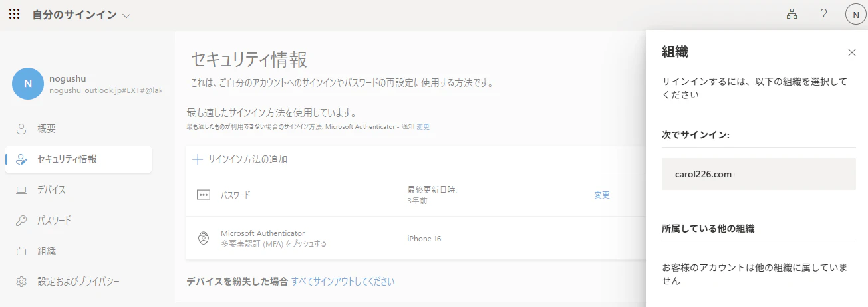Image resolution: width=868 pixels, height=307 pixels.
Task: Click パスワード label in methods list
Action: tap(235, 195)
